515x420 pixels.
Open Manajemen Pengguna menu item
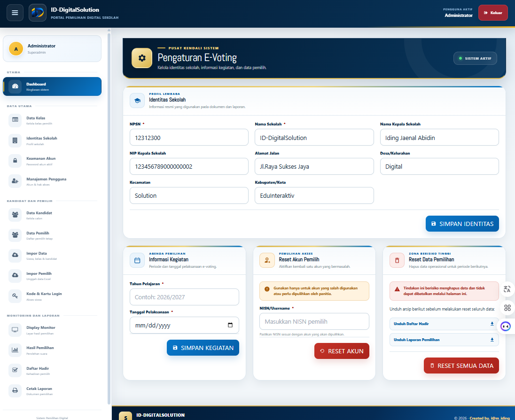52,181
